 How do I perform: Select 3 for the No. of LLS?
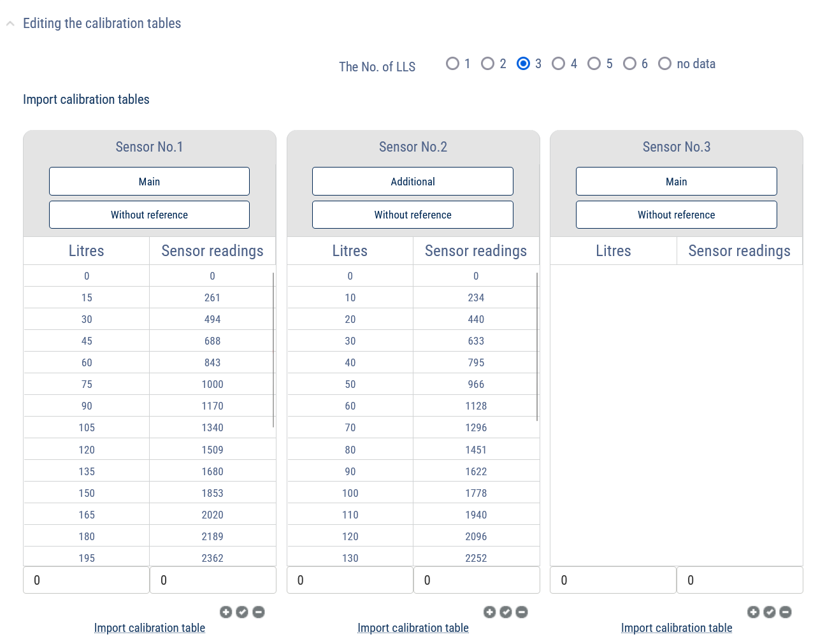coord(523,64)
